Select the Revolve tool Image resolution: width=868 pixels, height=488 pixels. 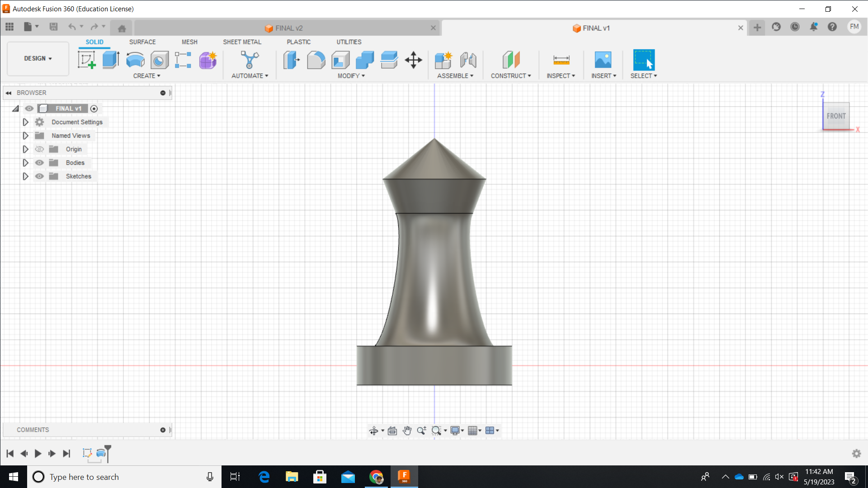135,60
